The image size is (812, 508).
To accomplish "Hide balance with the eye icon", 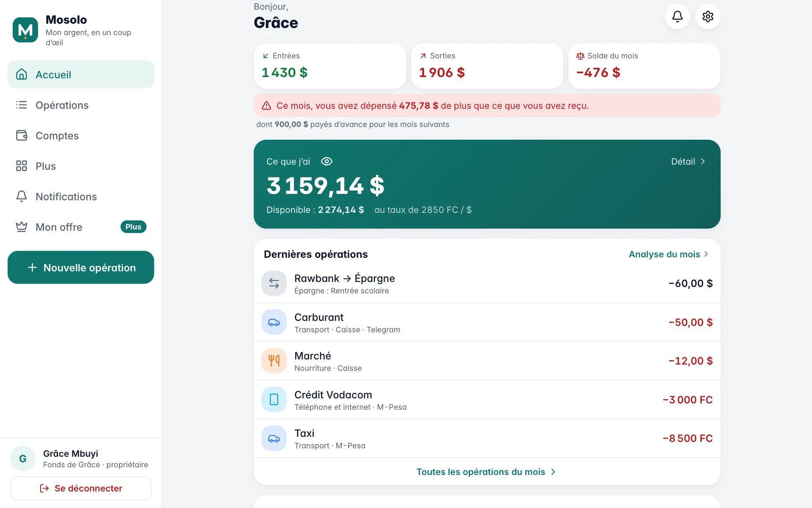I will click(x=326, y=161).
